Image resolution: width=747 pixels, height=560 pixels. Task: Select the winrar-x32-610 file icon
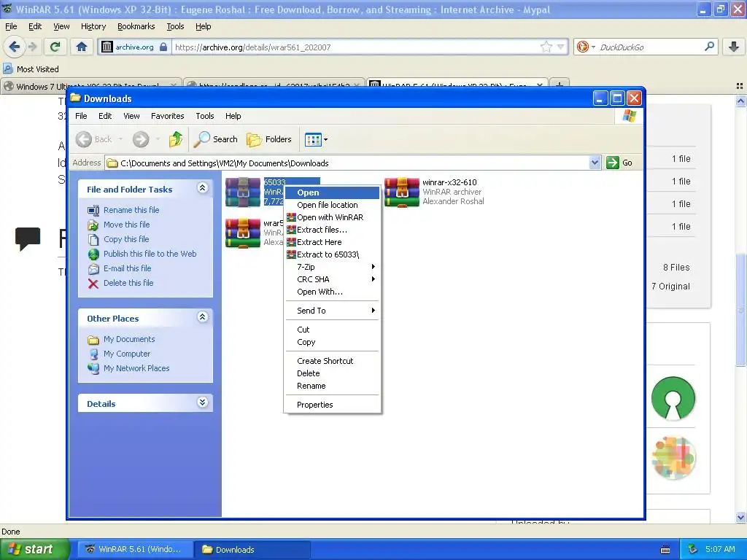(402, 192)
